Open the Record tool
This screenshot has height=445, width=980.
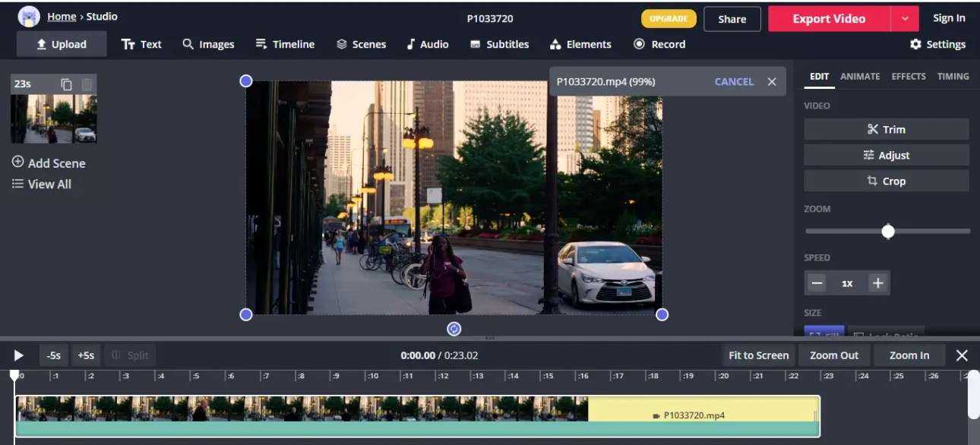point(659,44)
